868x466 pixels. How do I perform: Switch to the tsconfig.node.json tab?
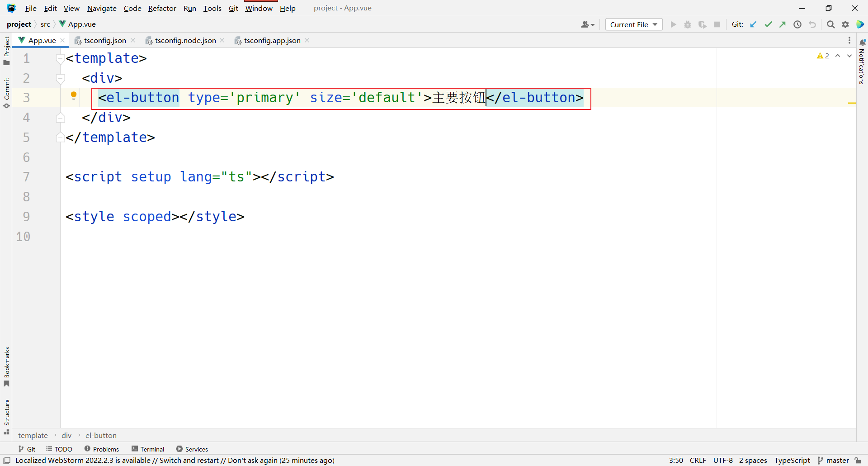185,40
